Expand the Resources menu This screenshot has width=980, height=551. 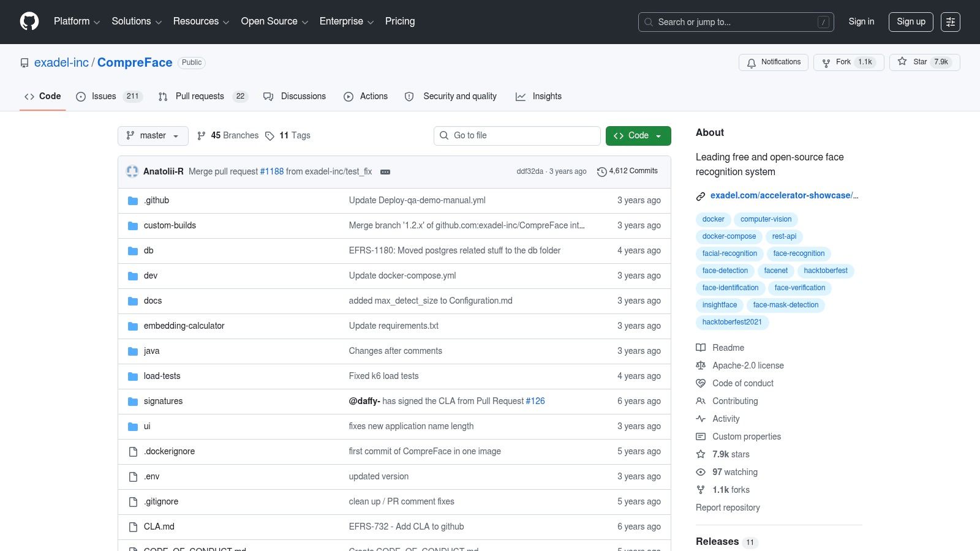click(201, 21)
